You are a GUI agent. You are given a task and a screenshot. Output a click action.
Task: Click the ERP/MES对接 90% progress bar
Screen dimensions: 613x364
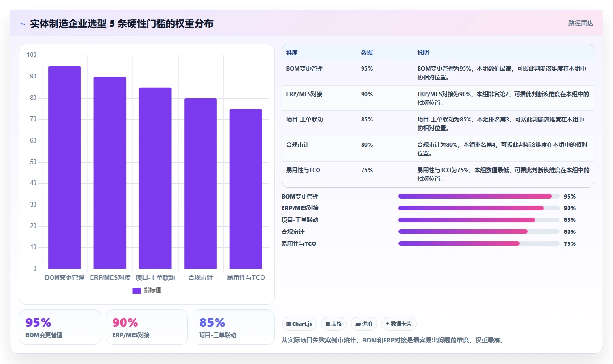pyautogui.click(x=479, y=208)
